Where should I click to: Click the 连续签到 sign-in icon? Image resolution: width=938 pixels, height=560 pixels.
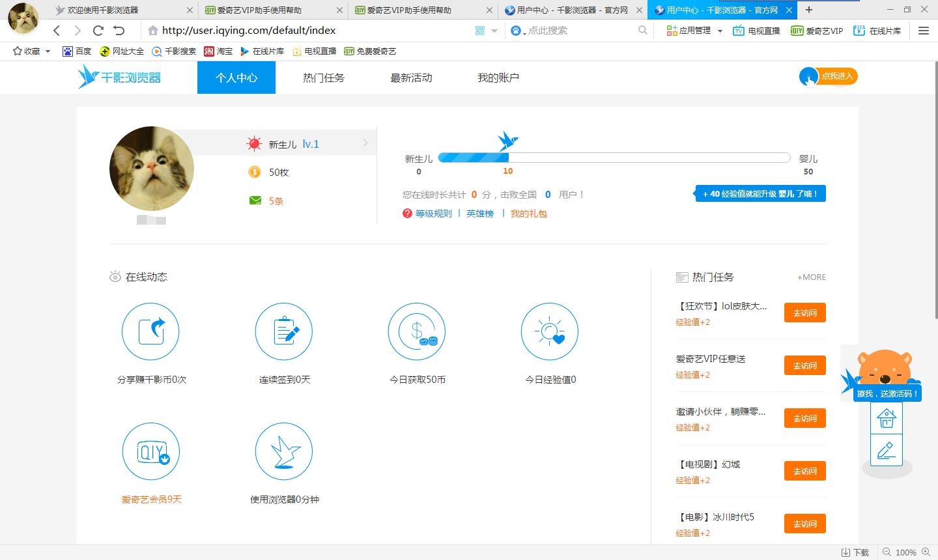[284, 331]
